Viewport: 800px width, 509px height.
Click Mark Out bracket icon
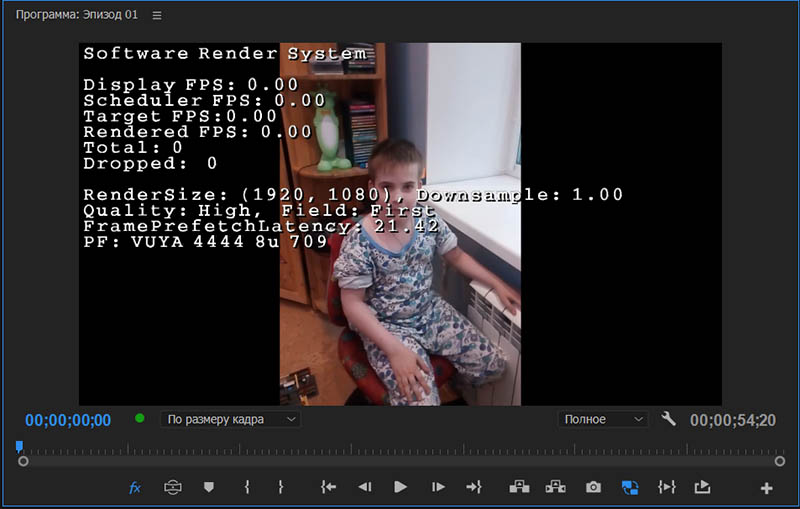point(281,487)
